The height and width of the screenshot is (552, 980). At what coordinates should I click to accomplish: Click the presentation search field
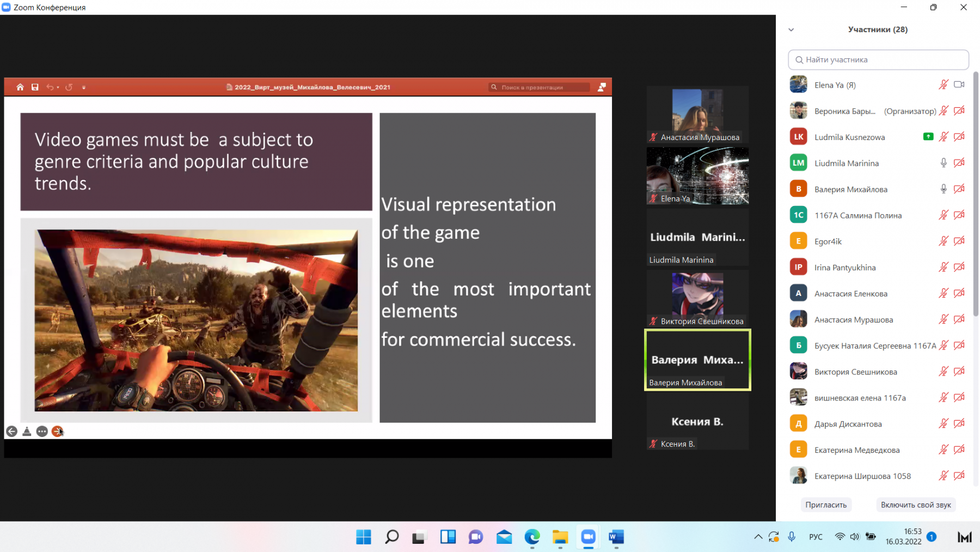pos(539,87)
